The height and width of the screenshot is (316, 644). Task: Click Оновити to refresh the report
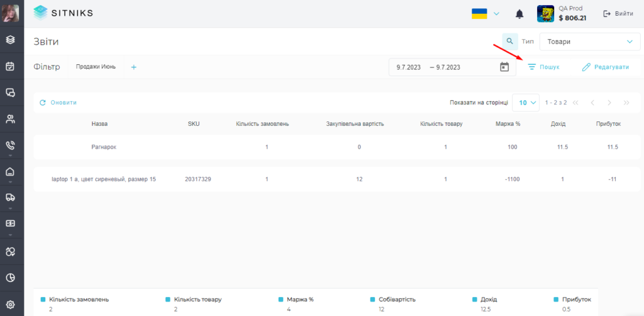[x=58, y=103]
